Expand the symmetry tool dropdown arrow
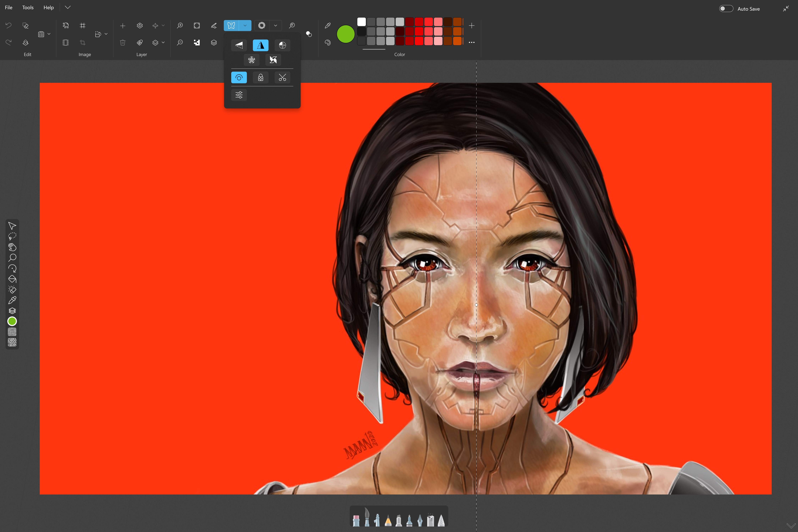 pos(245,25)
